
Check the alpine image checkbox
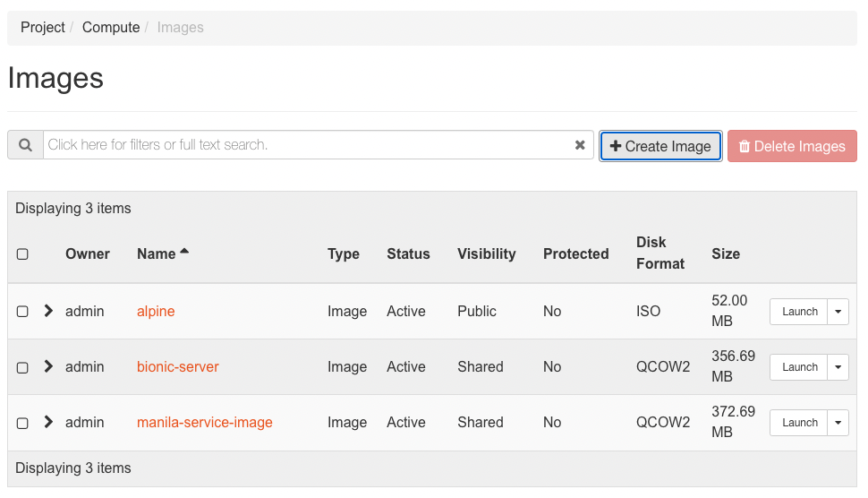[x=22, y=312]
